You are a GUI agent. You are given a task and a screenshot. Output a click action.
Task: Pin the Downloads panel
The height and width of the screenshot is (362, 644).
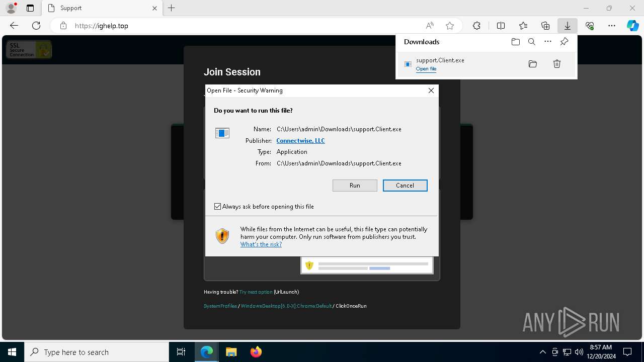(x=564, y=42)
